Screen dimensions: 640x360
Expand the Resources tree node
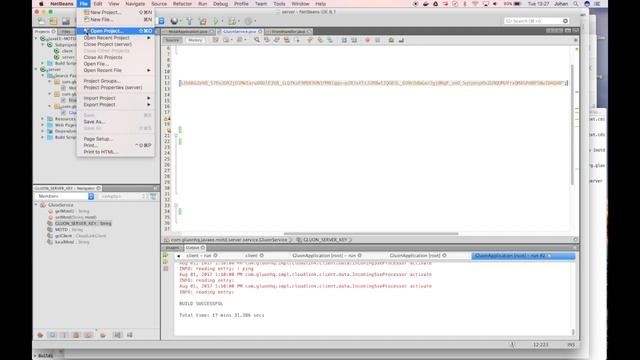(43, 119)
